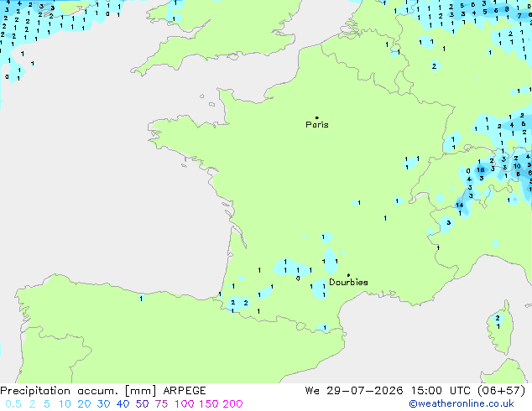
Task: Click the date 'We 29-07-2026' text
Action: pyautogui.click(x=354, y=391)
